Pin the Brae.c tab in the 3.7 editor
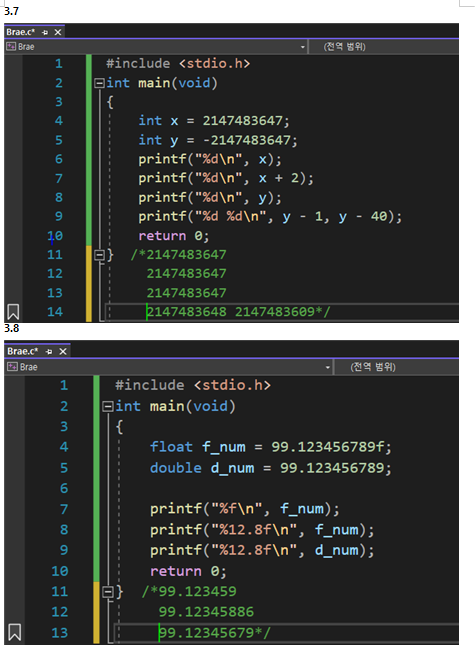Viewport: 475px width, 667px height. tap(45, 32)
